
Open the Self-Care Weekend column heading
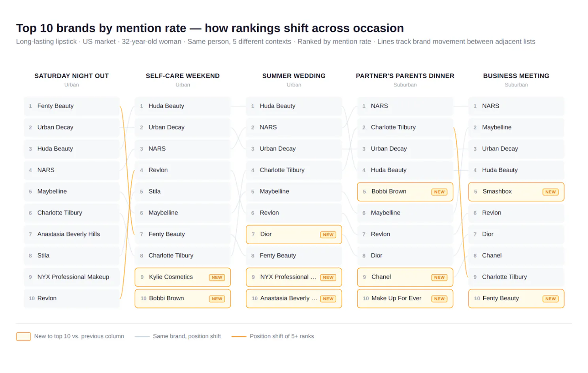[x=183, y=76]
